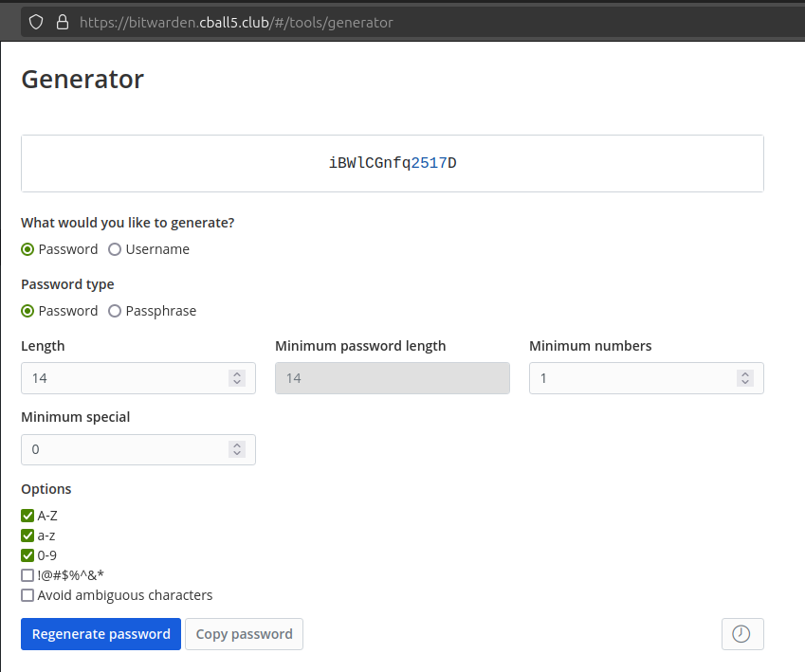Increase the Length value with up arrow
The width and height of the screenshot is (805, 672).
237,374
